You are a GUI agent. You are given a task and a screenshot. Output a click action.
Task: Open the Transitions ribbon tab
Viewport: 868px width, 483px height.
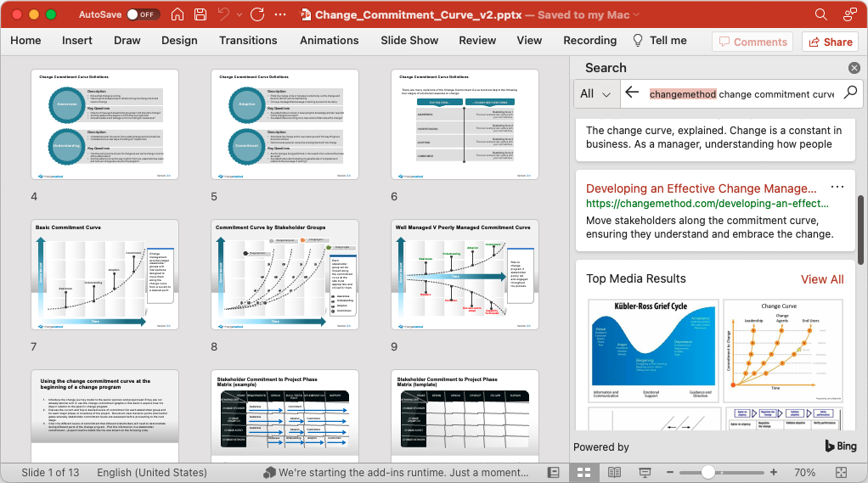[248, 40]
